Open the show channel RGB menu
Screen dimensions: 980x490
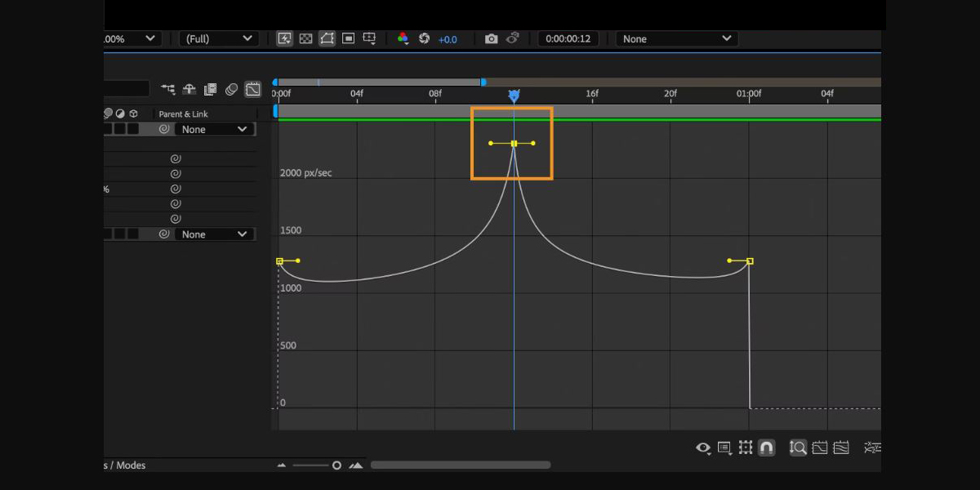403,38
